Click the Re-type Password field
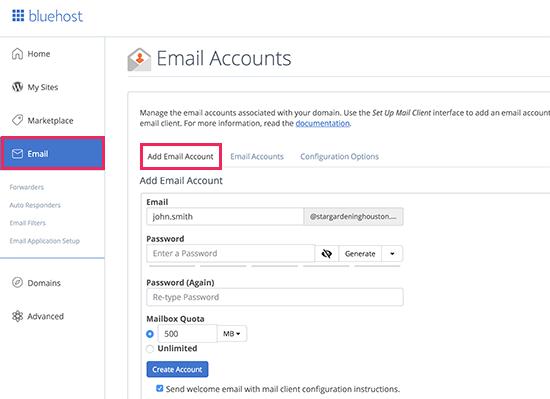Image resolution: width=550 pixels, height=399 pixels. pyautogui.click(x=275, y=297)
